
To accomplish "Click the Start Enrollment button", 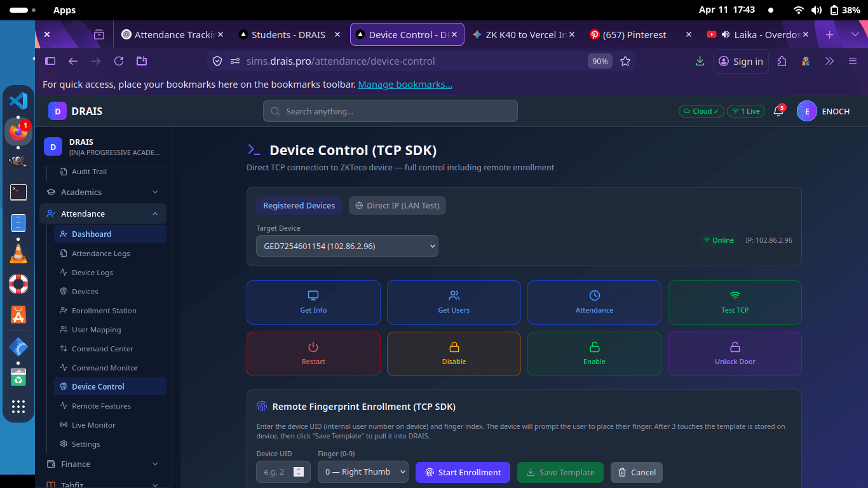I will [x=463, y=472].
